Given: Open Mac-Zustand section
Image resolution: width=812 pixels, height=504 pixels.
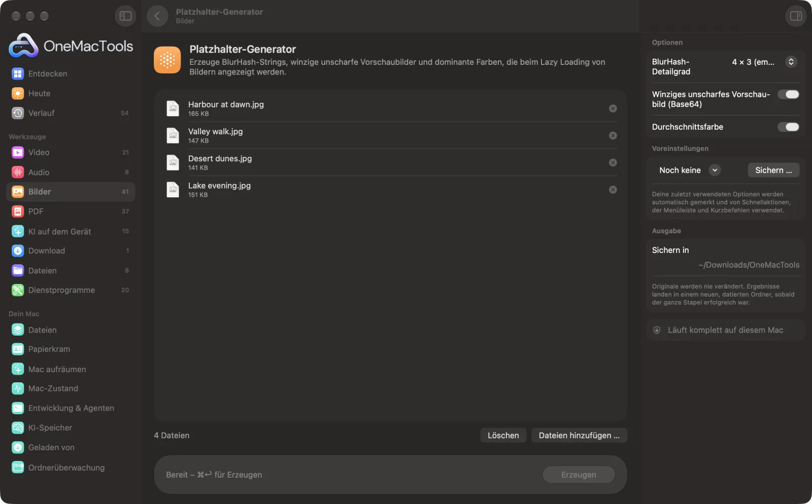Looking at the screenshot, I should pos(71,388).
